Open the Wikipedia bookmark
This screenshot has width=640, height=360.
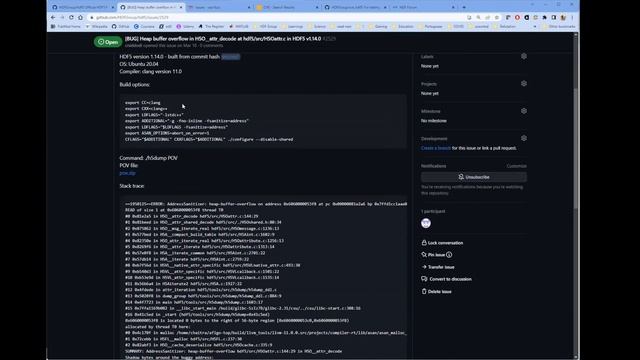pos(96,27)
